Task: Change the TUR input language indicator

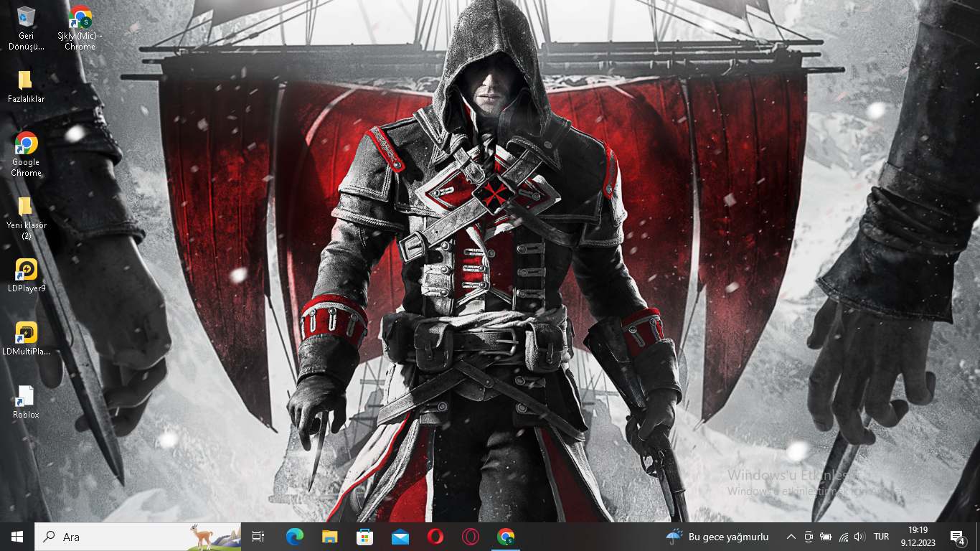Action: point(882,537)
